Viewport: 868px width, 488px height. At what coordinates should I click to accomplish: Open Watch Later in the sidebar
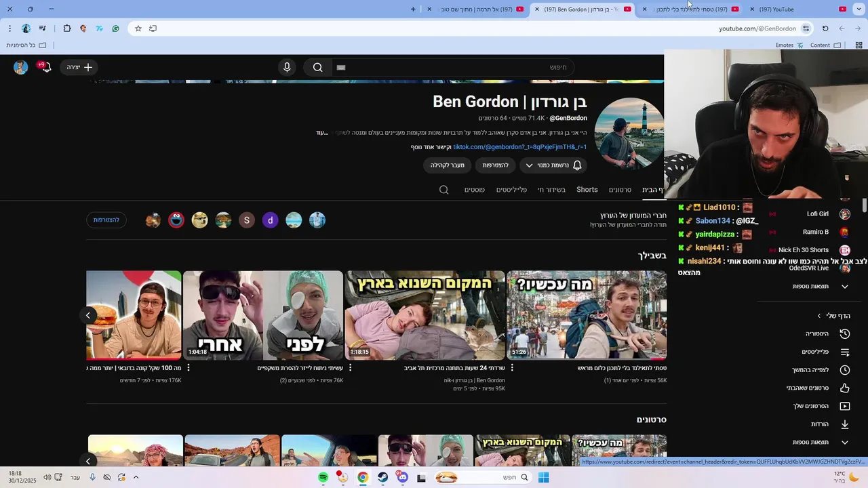click(821, 370)
